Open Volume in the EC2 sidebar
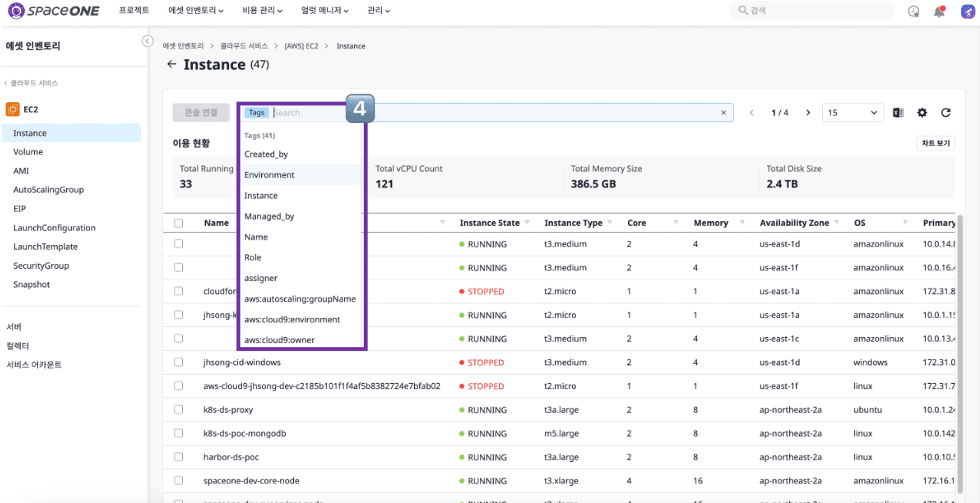Image resolution: width=980 pixels, height=503 pixels. pyautogui.click(x=28, y=152)
